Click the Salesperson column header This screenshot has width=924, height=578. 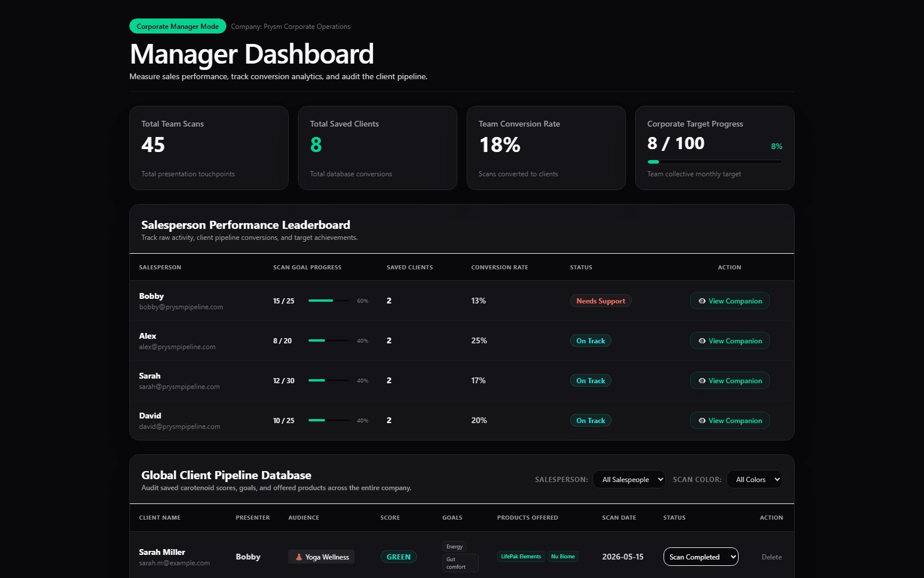[160, 268]
